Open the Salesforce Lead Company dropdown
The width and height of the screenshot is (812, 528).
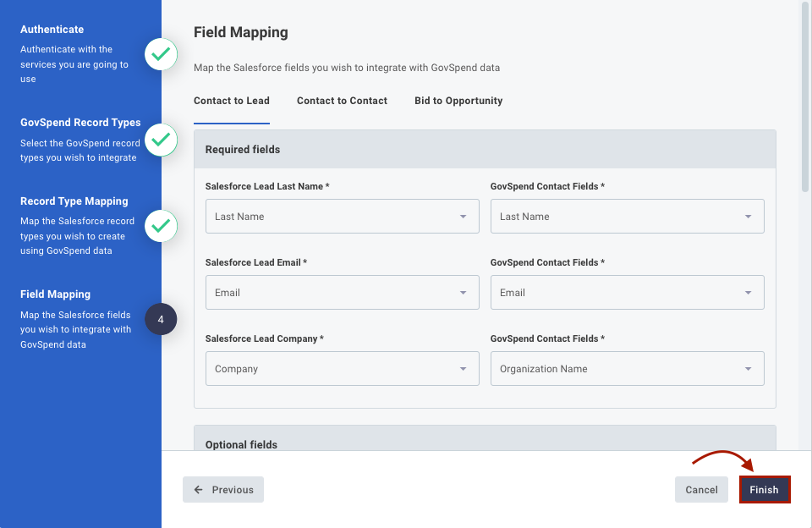point(343,368)
